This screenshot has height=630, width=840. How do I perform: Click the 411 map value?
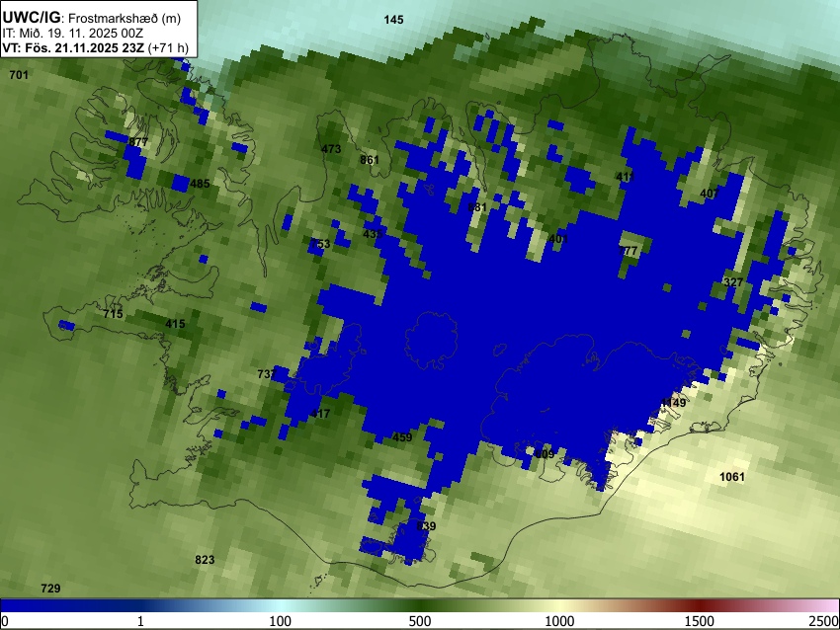[x=626, y=177]
